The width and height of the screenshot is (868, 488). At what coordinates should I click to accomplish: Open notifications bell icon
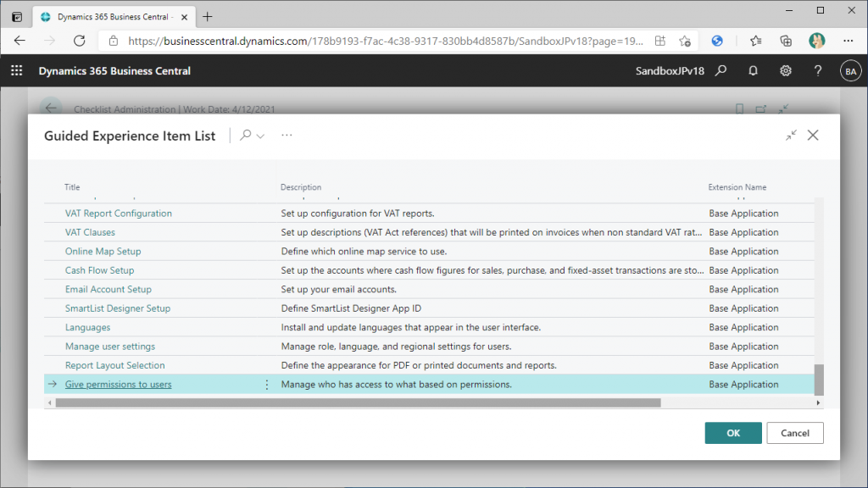[753, 71]
